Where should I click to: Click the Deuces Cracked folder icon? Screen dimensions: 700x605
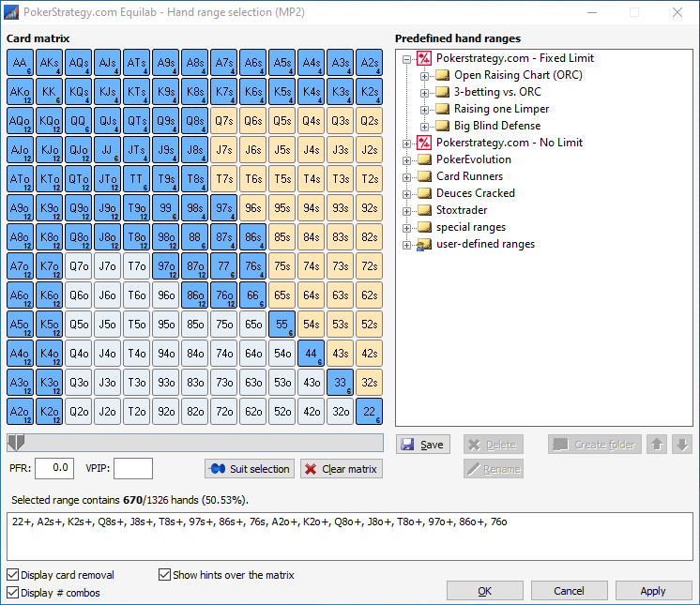tap(424, 193)
